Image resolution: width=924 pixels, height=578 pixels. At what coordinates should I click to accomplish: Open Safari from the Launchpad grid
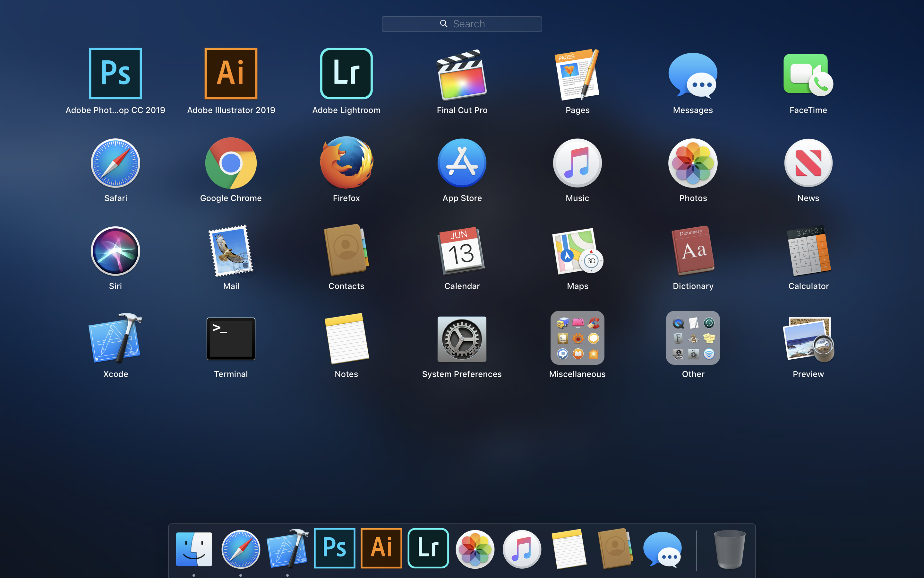(115, 163)
